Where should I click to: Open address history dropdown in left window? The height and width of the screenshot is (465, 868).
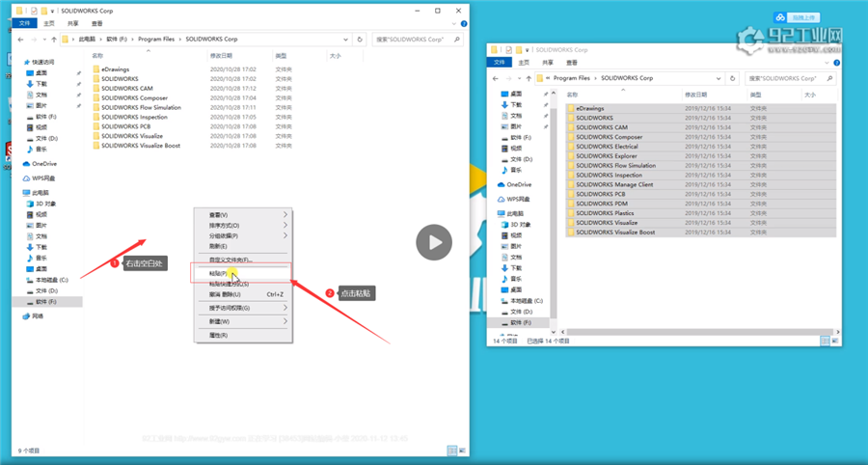(346, 40)
